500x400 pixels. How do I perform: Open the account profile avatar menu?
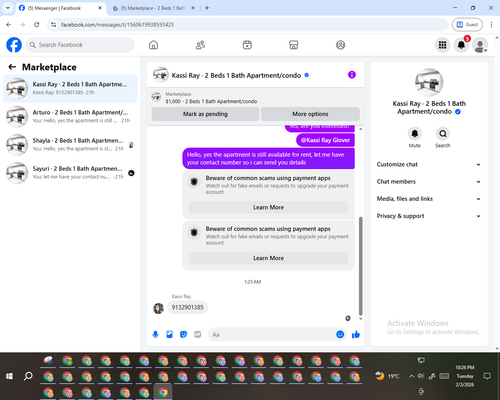(x=480, y=45)
